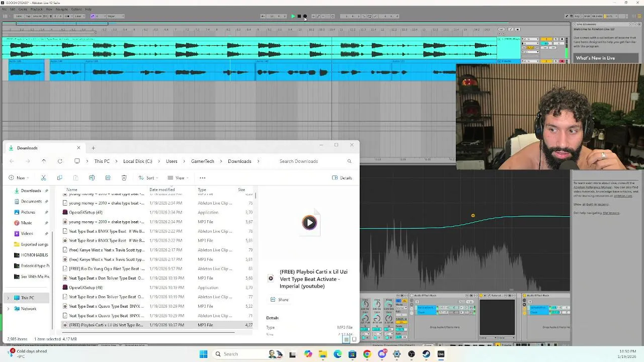Copy the selected file in Explorer toolbar
The width and height of the screenshot is (644, 362).
point(59,178)
